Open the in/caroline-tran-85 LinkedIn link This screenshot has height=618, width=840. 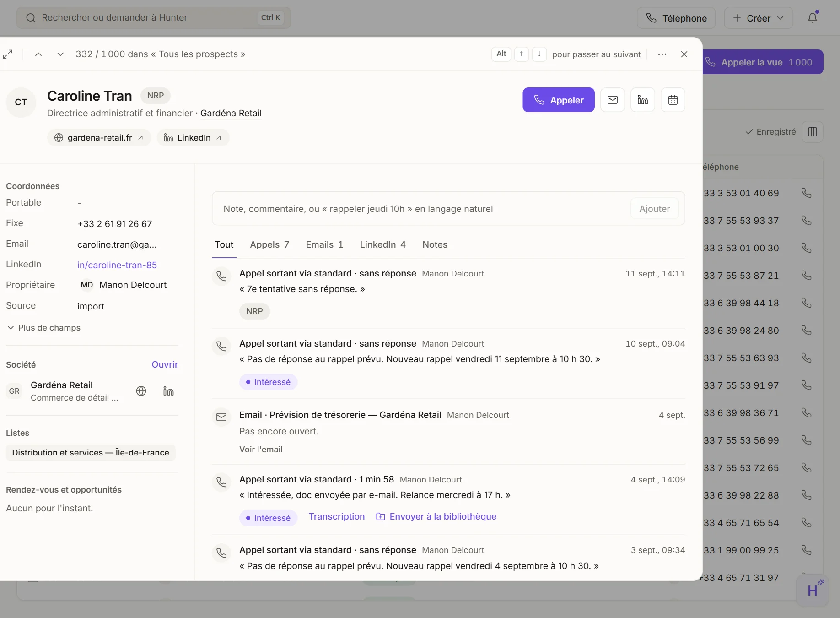tap(117, 265)
